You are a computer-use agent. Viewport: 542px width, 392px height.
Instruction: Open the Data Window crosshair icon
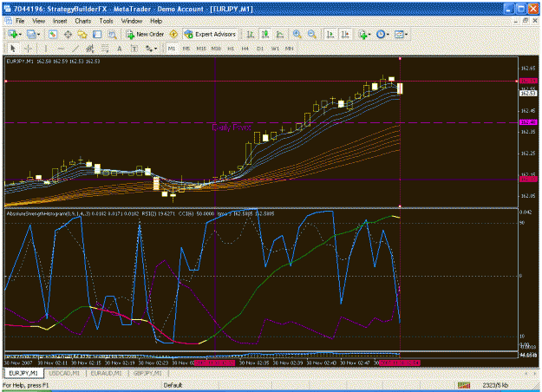(x=68, y=34)
